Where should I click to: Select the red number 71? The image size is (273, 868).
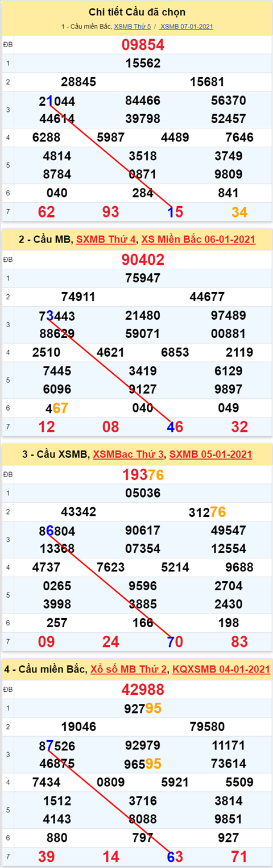click(x=239, y=857)
